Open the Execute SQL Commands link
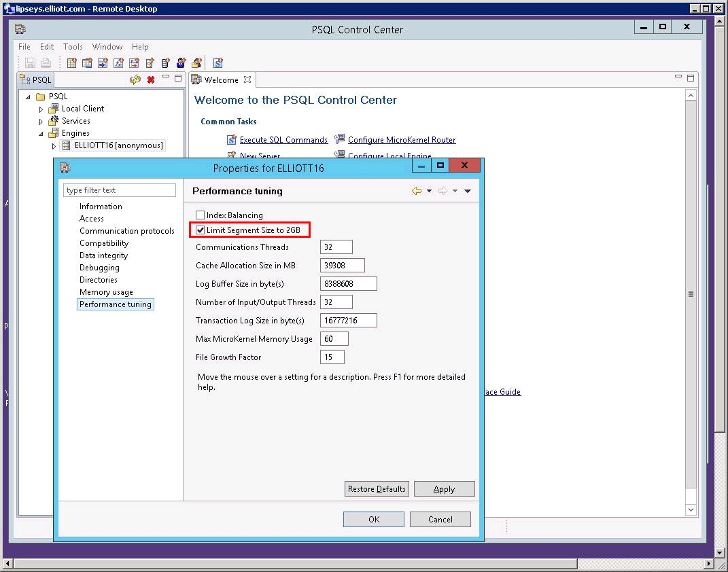The width and height of the screenshot is (728, 572). coord(283,140)
